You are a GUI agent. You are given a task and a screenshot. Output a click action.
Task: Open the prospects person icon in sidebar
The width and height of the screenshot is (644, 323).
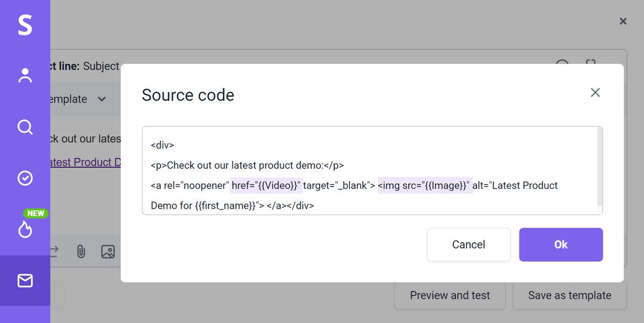[x=25, y=76]
